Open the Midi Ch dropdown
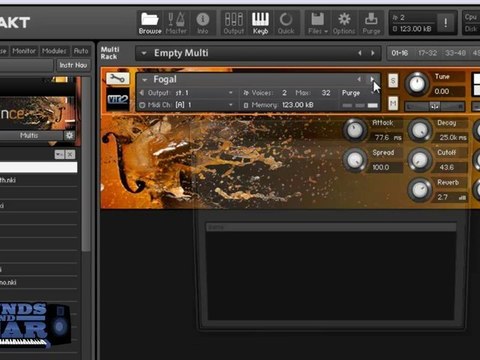Image resolution: width=480 pixels, height=360 pixels. click(230, 105)
